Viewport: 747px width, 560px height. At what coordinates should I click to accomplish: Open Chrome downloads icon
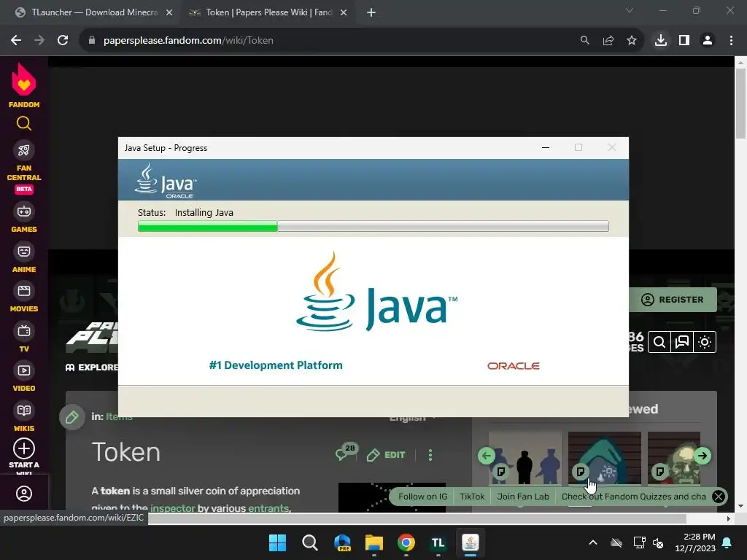[x=661, y=41]
